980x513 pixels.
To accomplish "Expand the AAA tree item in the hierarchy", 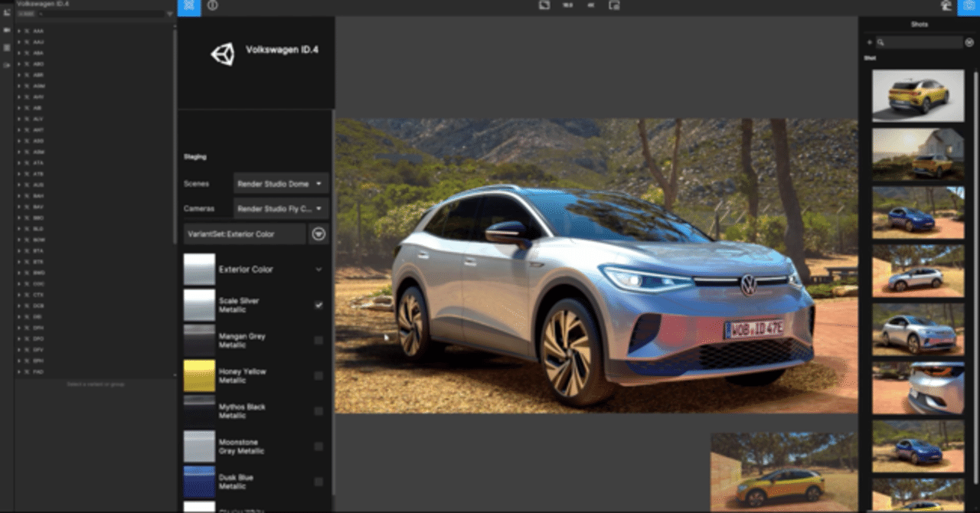I will coord(19,31).
